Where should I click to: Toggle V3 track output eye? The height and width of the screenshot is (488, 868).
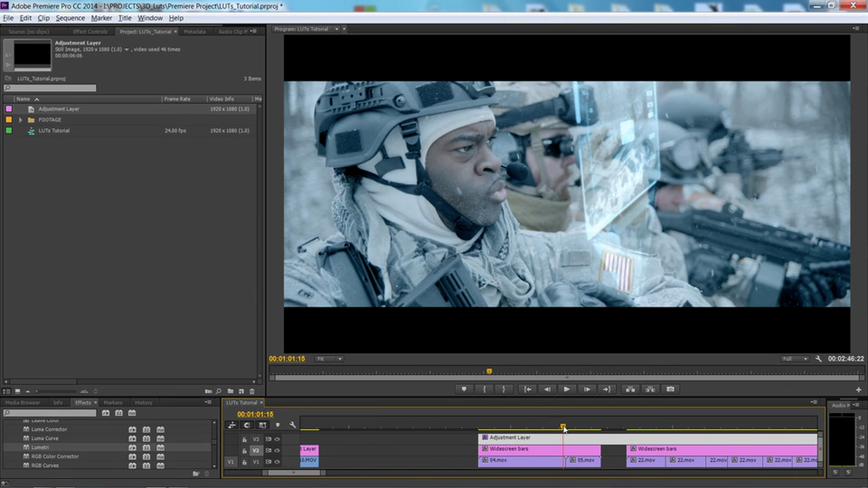click(x=277, y=439)
